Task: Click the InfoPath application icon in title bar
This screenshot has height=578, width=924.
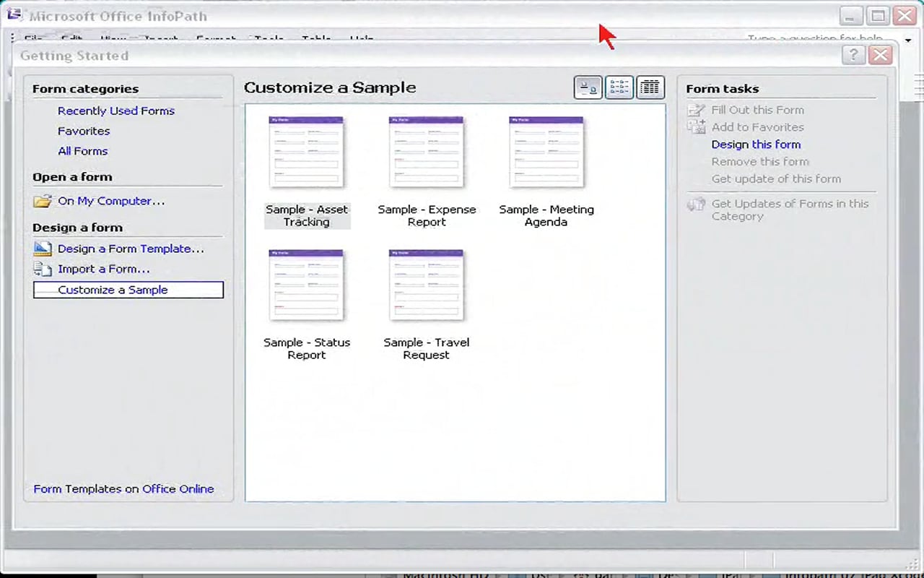Action: pyautogui.click(x=14, y=14)
